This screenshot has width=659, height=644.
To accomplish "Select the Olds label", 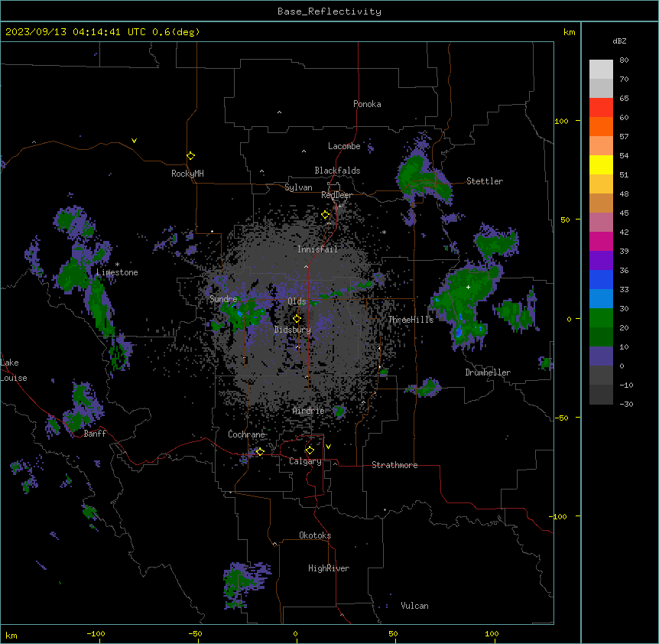I will (x=297, y=301).
